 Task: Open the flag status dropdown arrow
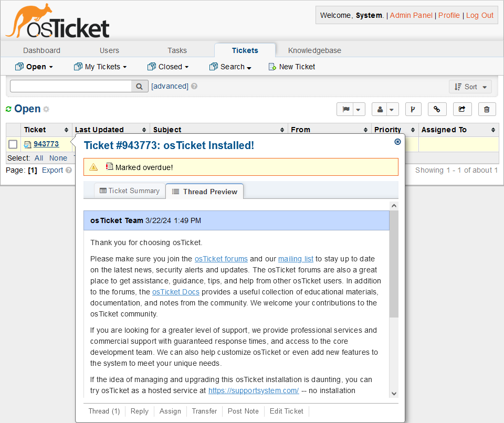359,109
